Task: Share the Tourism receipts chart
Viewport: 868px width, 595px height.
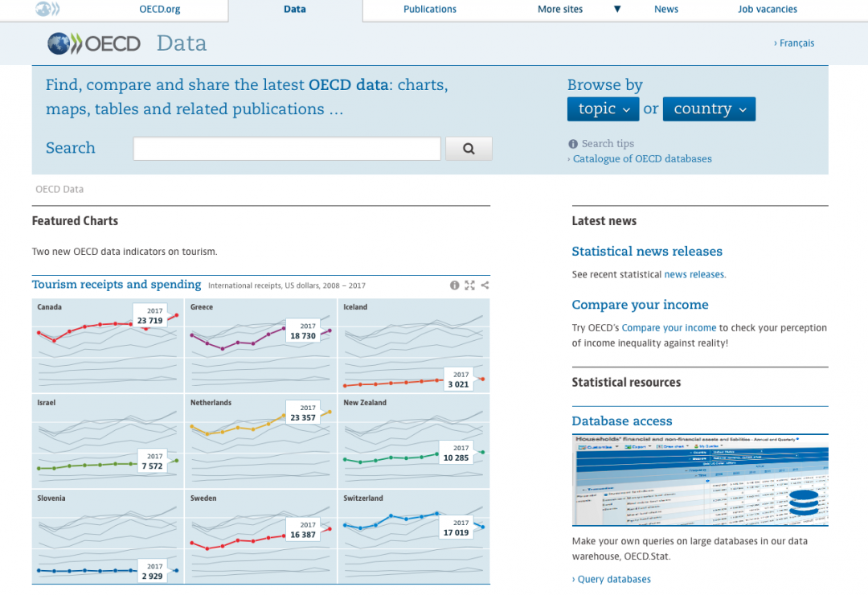Action: pos(485,285)
